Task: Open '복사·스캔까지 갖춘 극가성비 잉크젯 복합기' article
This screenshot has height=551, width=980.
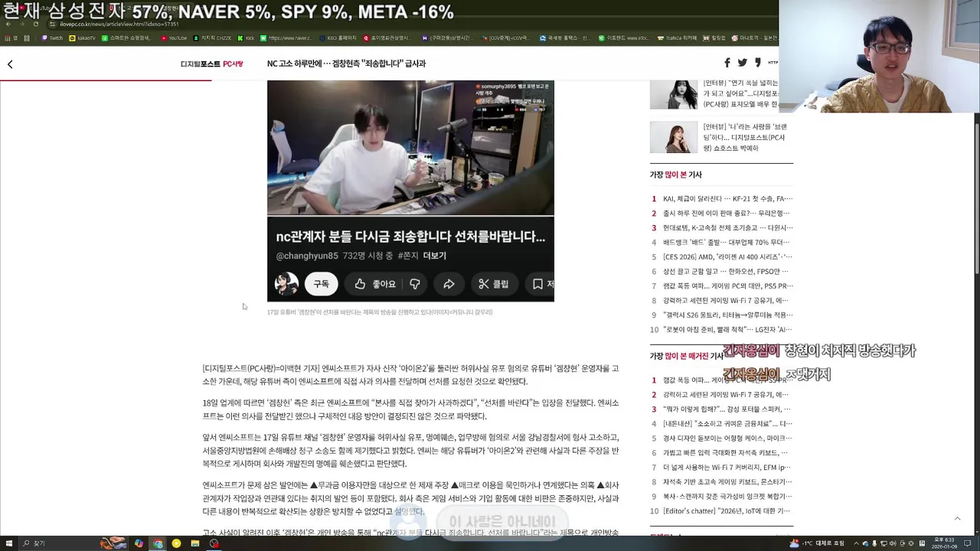Action: coord(727,497)
